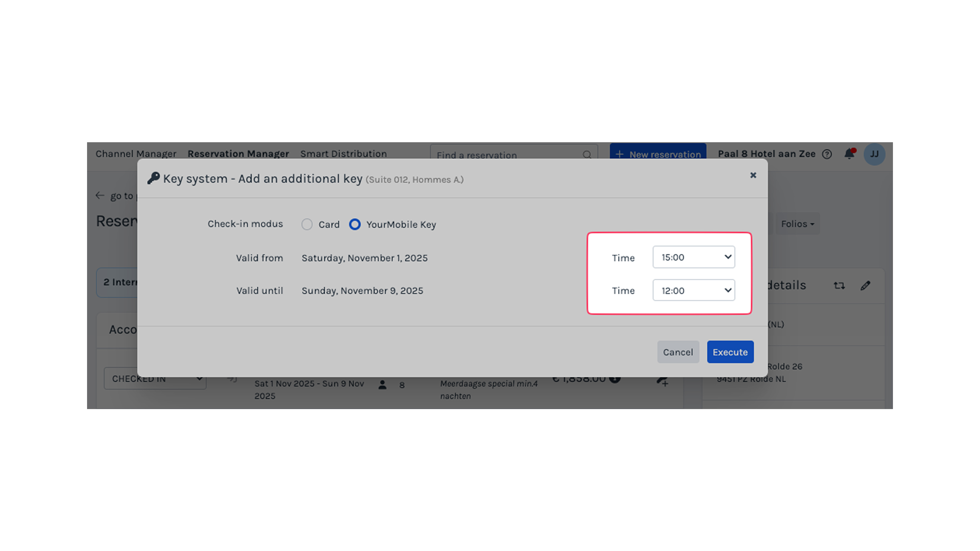Close the Add an additional key dialog
Viewport: 980px width, 551px height.
click(x=753, y=175)
